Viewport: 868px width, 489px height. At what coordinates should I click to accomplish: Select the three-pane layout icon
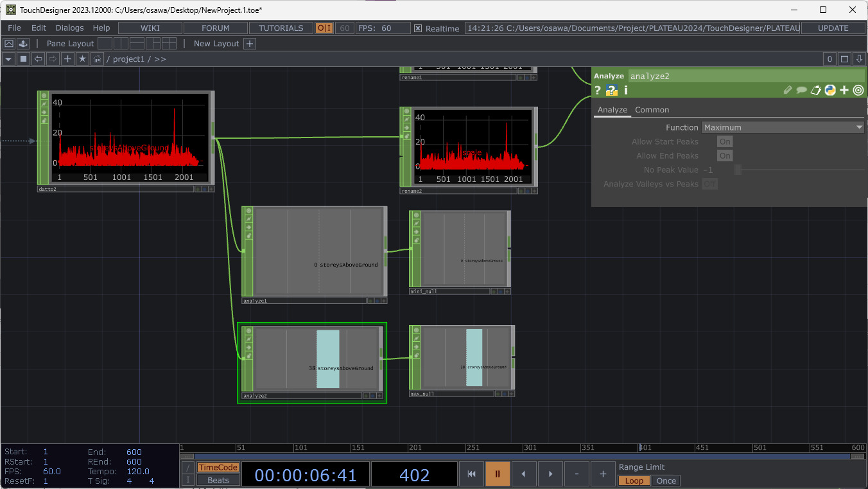153,44
